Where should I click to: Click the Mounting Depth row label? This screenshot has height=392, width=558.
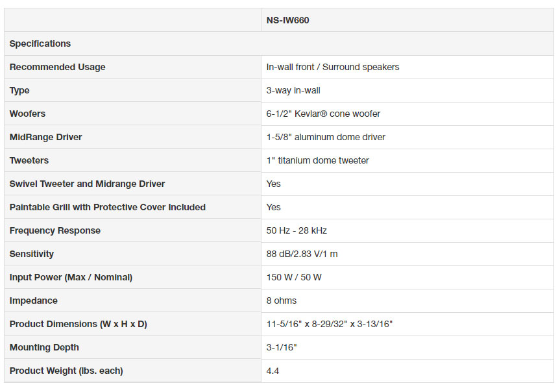[44, 347]
